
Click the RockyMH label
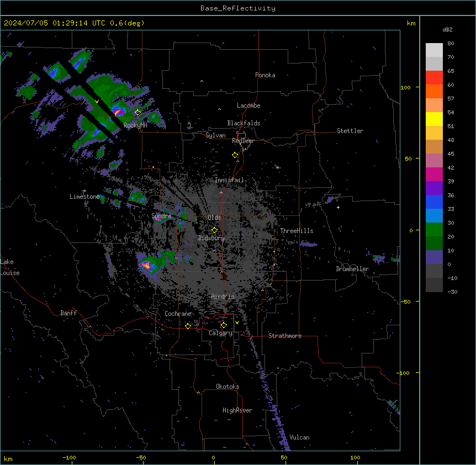pos(135,125)
